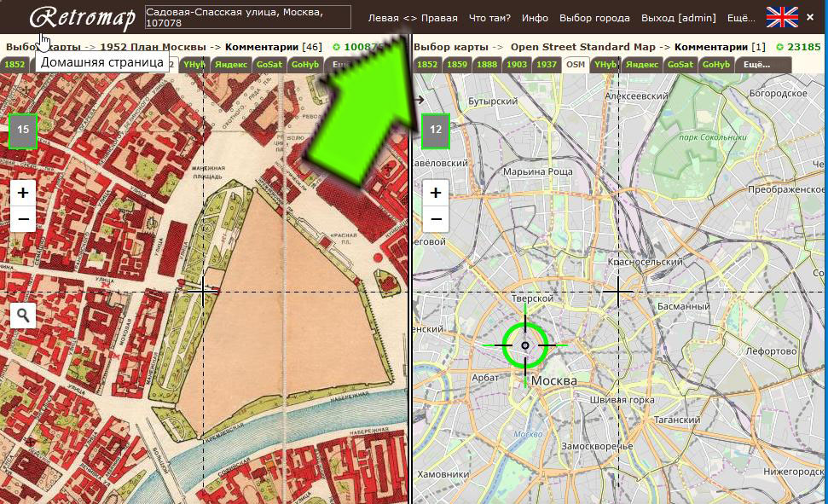Open Комментарии for the Open Street map

coord(711,47)
